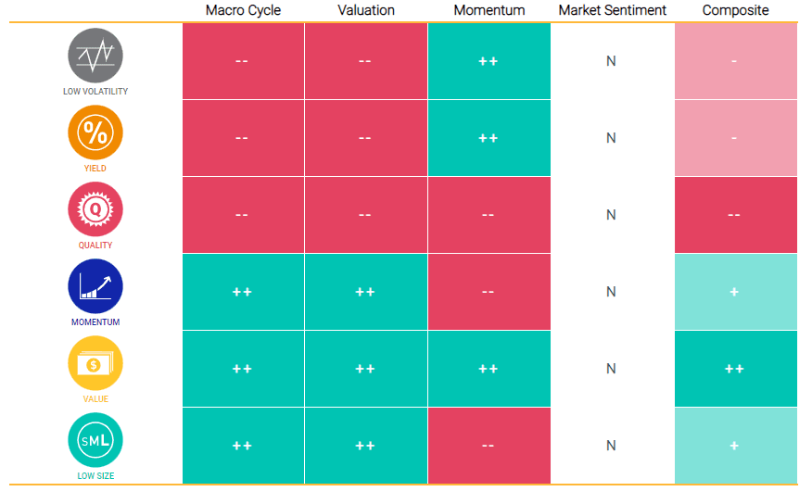Click the teal Low Size icon
The width and height of the screenshot is (812, 504).
click(95, 440)
